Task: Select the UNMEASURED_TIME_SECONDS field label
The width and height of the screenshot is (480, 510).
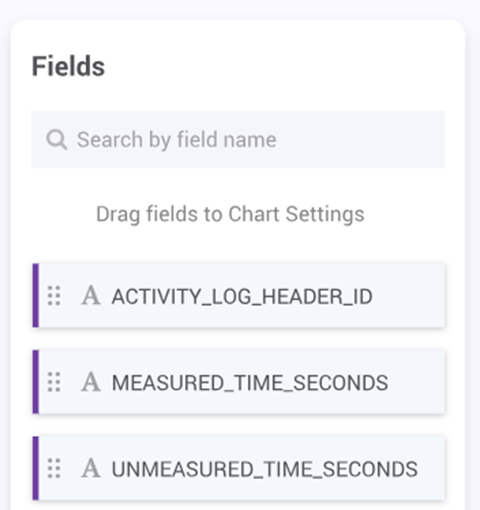Action: (x=265, y=469)
